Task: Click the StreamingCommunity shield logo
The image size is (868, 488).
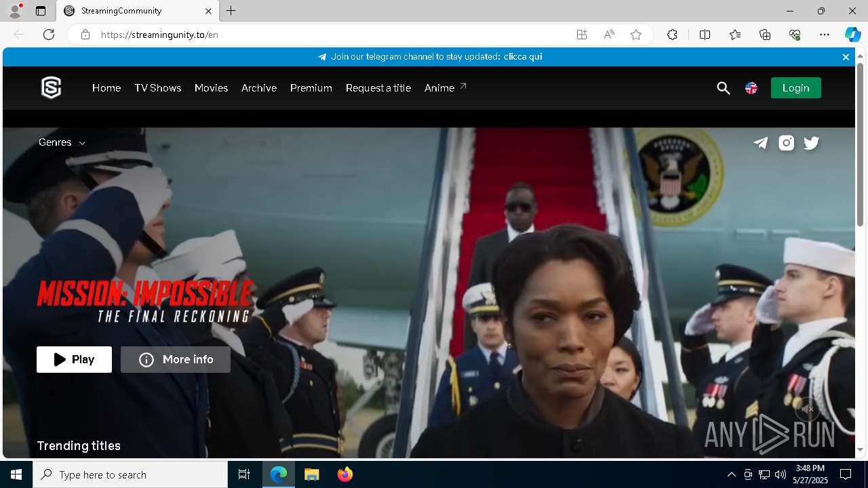Action: [x=52, y=88]
